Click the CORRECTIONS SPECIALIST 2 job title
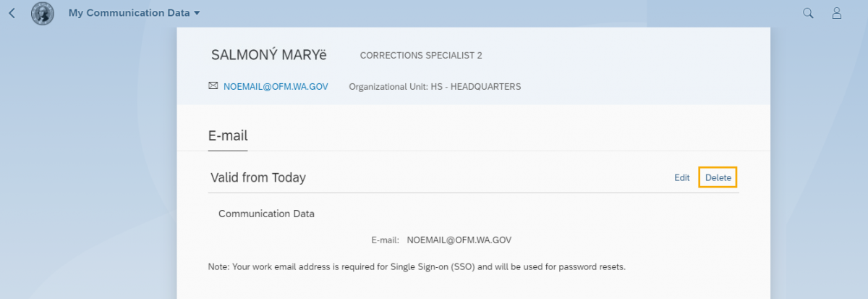 coord(421,56)
